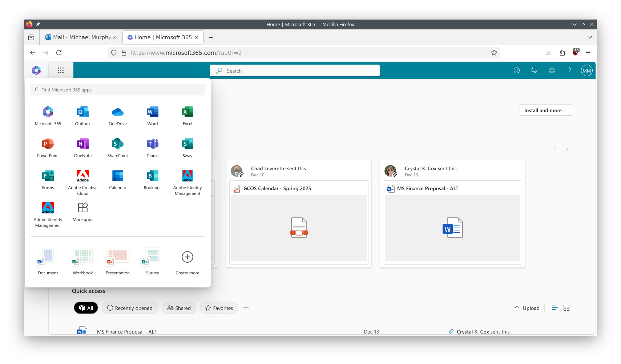621x364 pixels.
Task: Go back to previous page
Action: coord(33,53)
